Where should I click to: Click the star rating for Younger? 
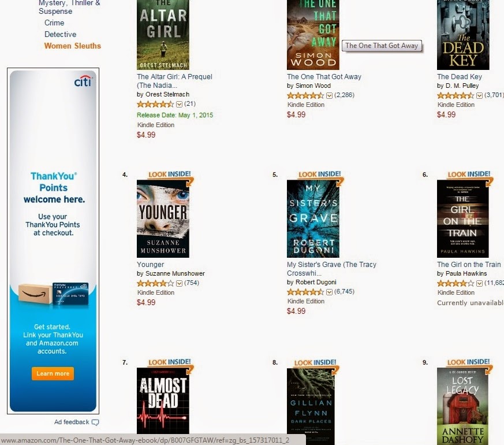155,283
